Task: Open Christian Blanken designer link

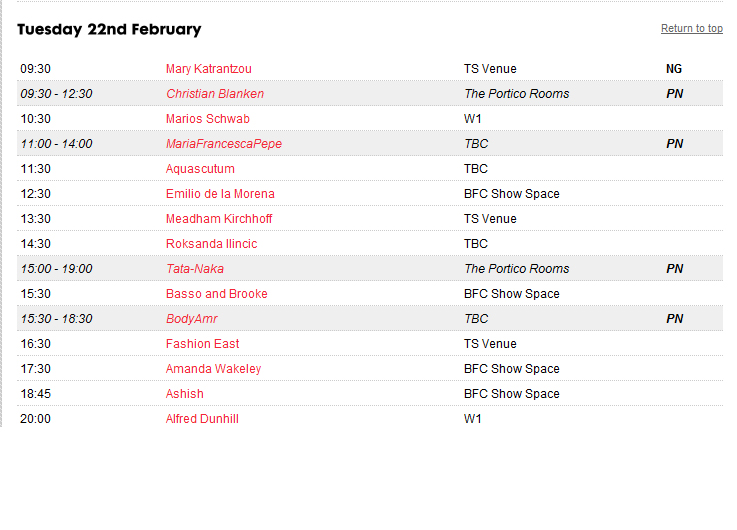Action: tap(215, 94)
